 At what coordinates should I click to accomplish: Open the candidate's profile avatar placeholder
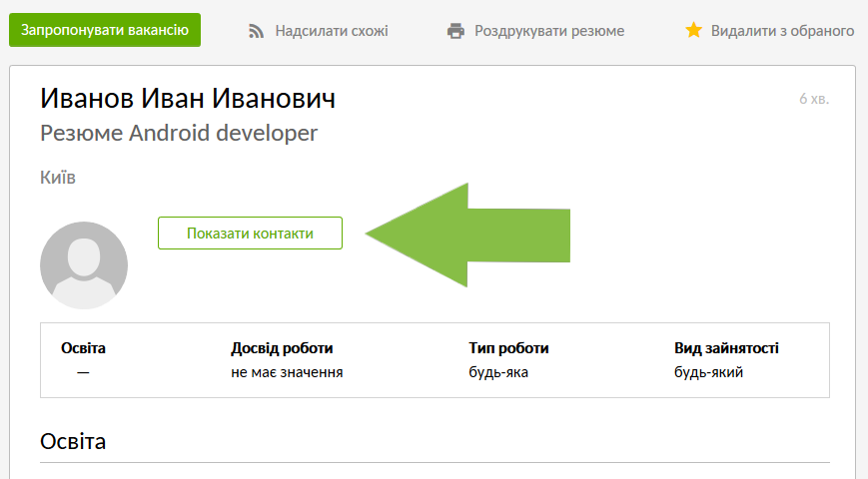(x=84, y=265)
